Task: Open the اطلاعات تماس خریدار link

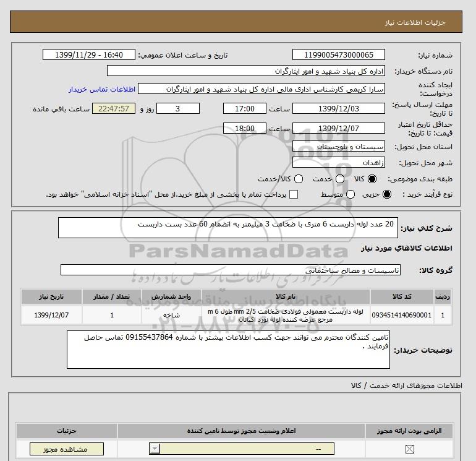Action: point(102,89)
